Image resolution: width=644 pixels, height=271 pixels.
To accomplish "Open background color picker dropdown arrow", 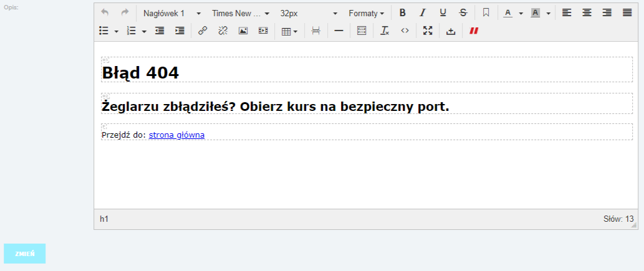I will tap(548, 13).
